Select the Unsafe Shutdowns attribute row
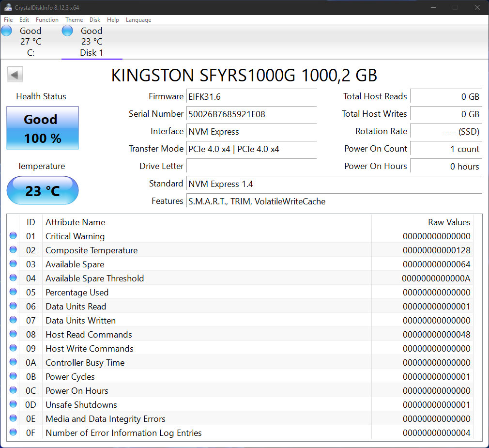 coord(240,404)
